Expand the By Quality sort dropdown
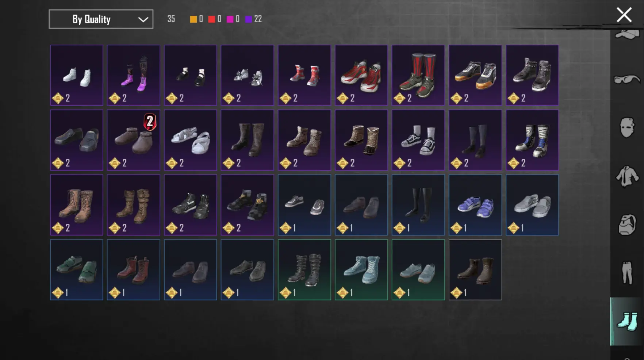Screen dimensions: 644x360 click(x=101, y=19)
